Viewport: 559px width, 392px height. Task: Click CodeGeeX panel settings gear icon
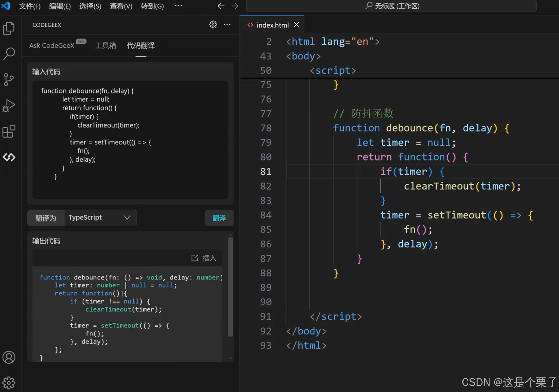213,25
